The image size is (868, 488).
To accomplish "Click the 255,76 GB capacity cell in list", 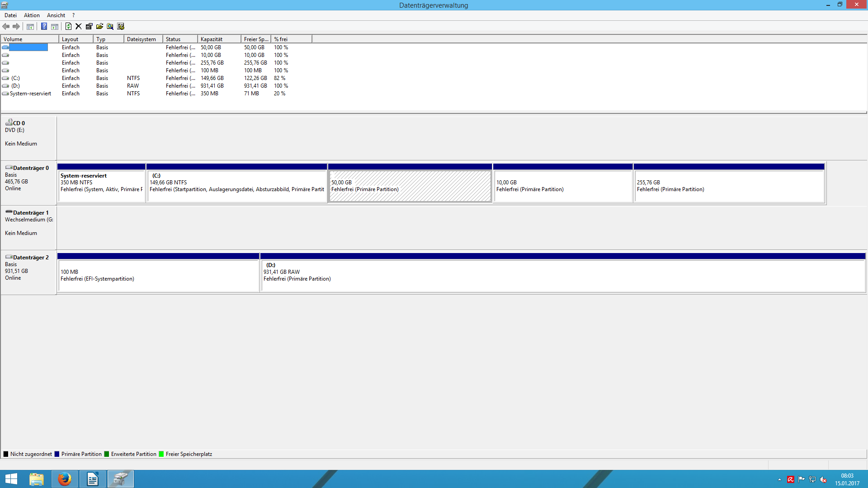I will (212, 63).
